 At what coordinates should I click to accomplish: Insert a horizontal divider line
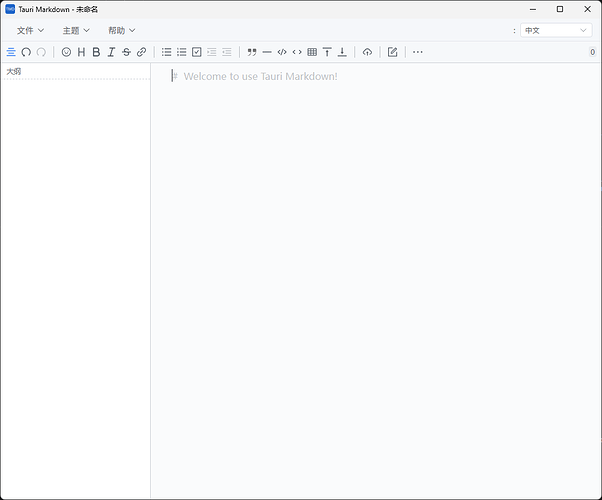coord(267,52)
